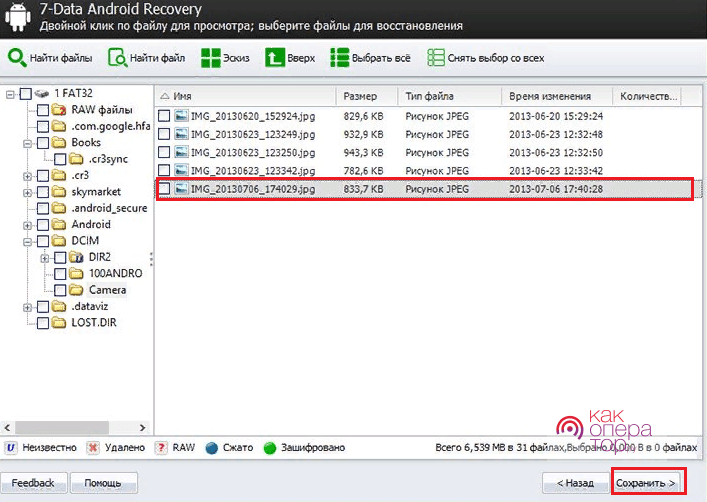The width and height of the screenshot is (707, 502).
Task: Expand the .cr3 folder node
Action: click(x=28, y=176)
